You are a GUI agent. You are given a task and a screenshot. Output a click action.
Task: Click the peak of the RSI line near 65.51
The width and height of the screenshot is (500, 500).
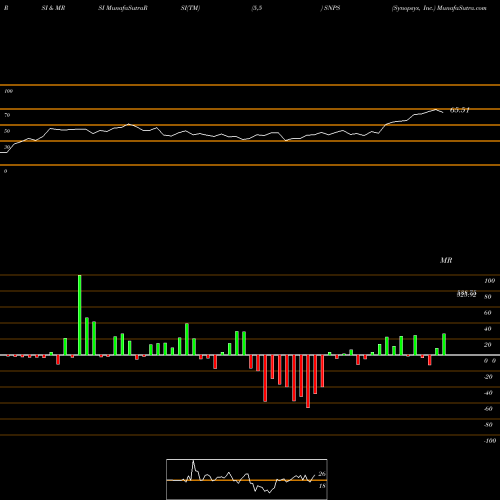(436, 109)
